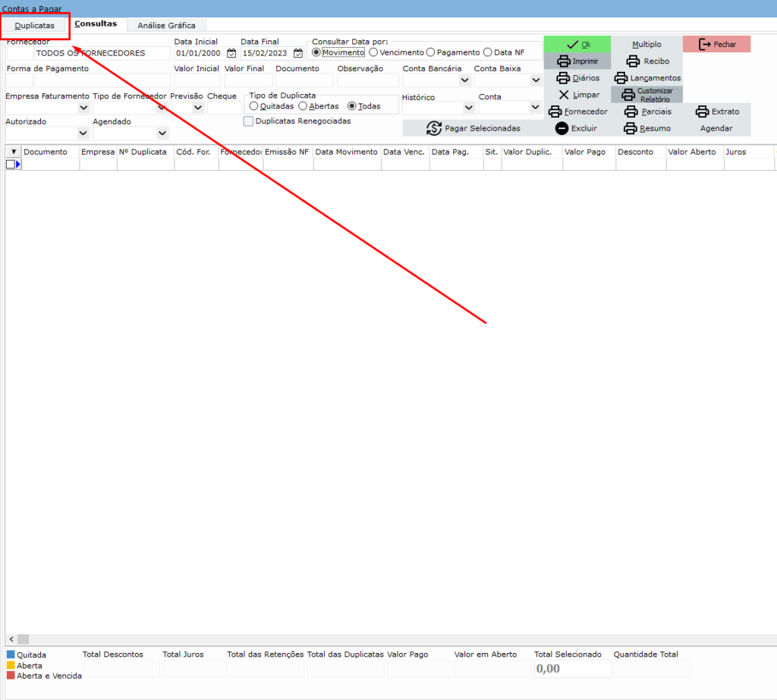
Task: Click the Fornecedor name field
Action: click(102, 53)
